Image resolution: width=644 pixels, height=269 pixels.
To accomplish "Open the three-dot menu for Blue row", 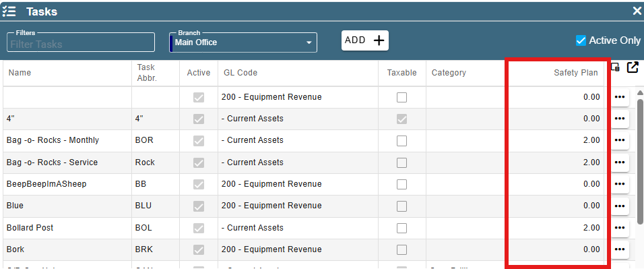I will (620, 206).
